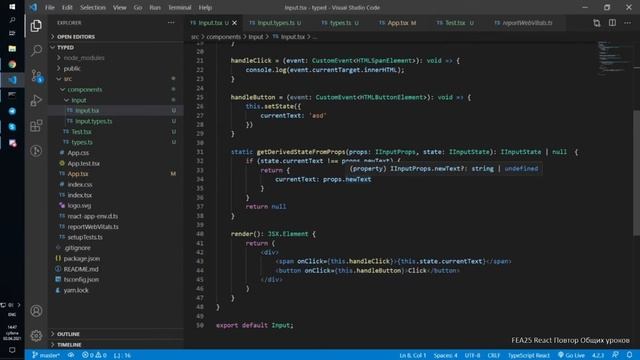Open the Terminal menu
The image size is (640, 360).
tap(180, 7)
